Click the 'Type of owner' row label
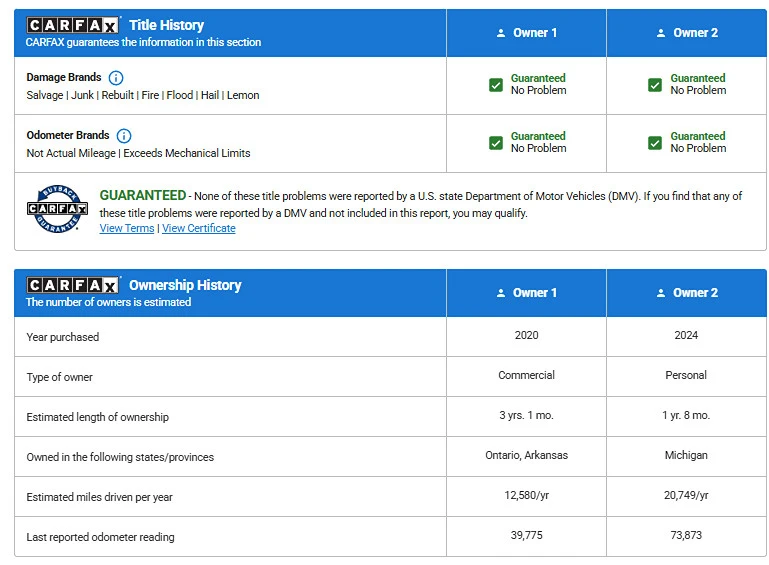The image size is (769, 565). (59, 377)
